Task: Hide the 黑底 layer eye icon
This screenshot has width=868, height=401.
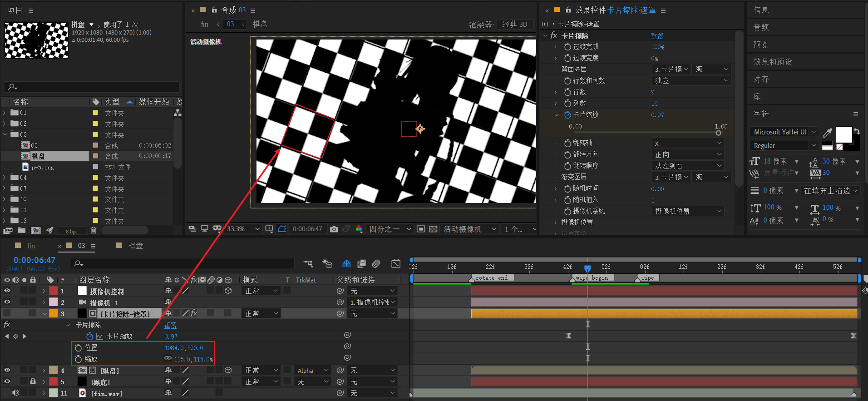Action: coord(7,381)
